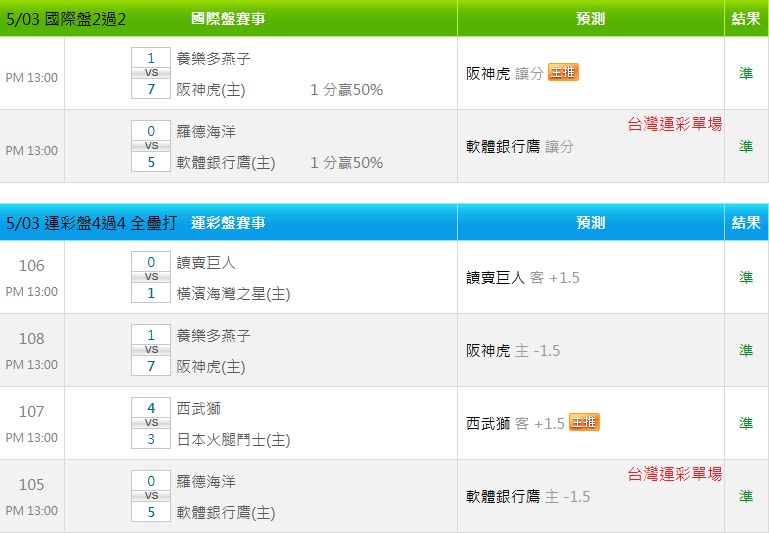
Task: Click the 5/03 國際盤2過2 title
Action: click(x=66, y=19)
